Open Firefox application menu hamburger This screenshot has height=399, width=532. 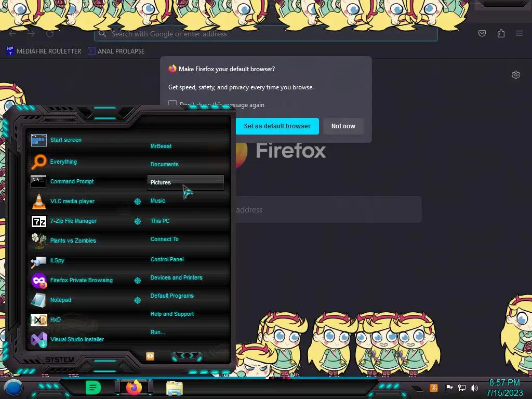[x=519, y=33]
